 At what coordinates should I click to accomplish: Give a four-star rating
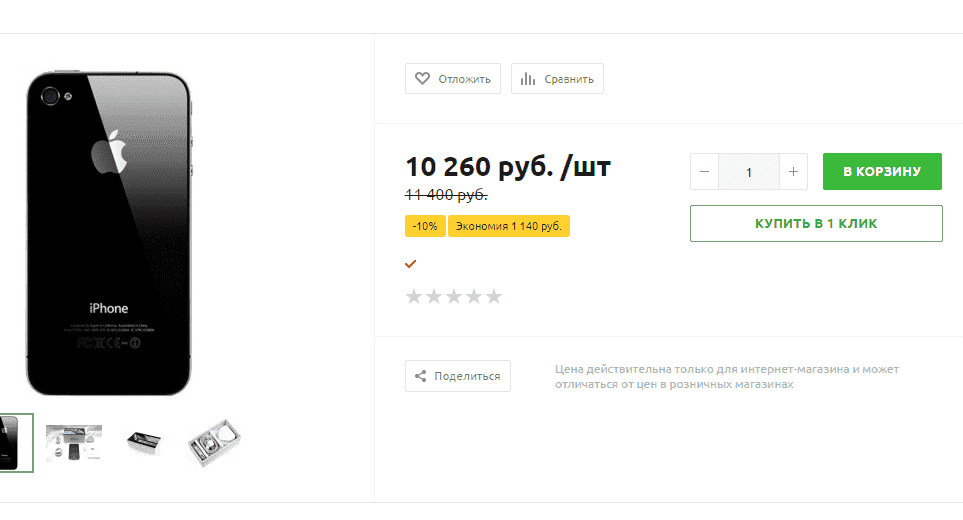[x=474, y=297]
